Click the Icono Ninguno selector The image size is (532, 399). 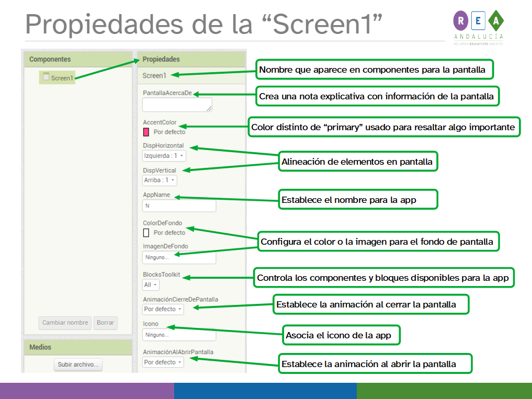pos(179,335)
